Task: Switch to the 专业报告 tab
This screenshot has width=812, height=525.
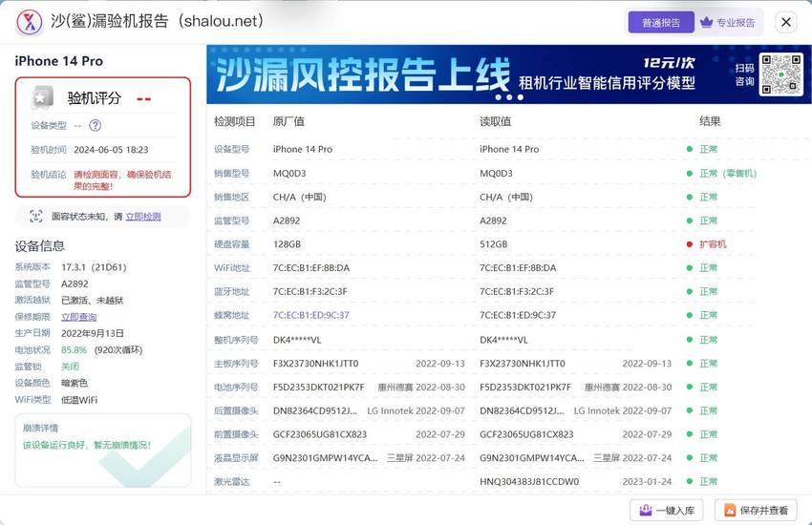Action: click(x=728, y=22)
